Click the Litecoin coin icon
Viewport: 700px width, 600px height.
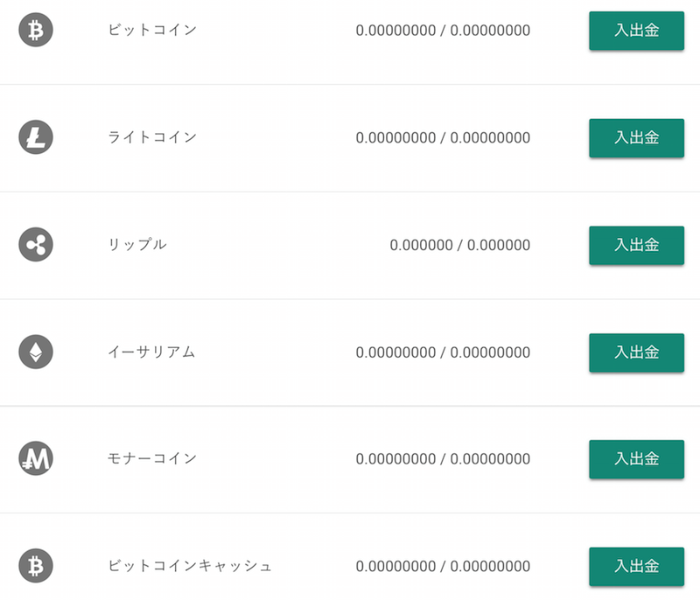(x=36, y=137)
